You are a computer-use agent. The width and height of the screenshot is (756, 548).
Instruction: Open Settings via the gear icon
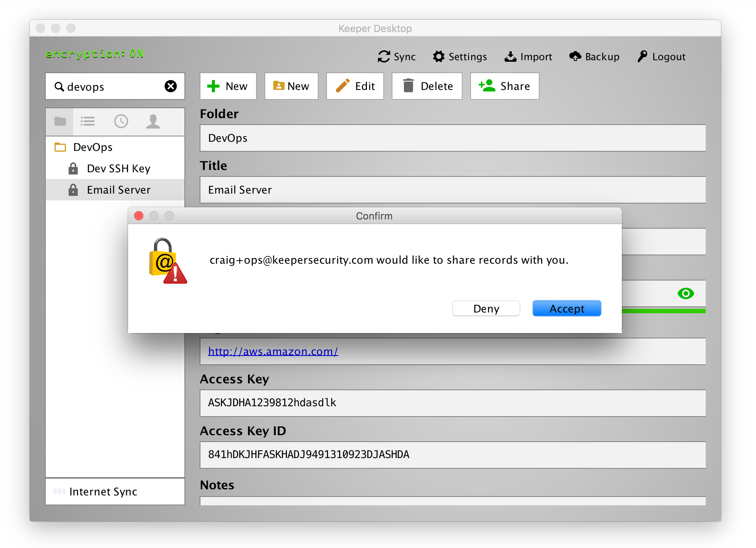pos(439,56)
